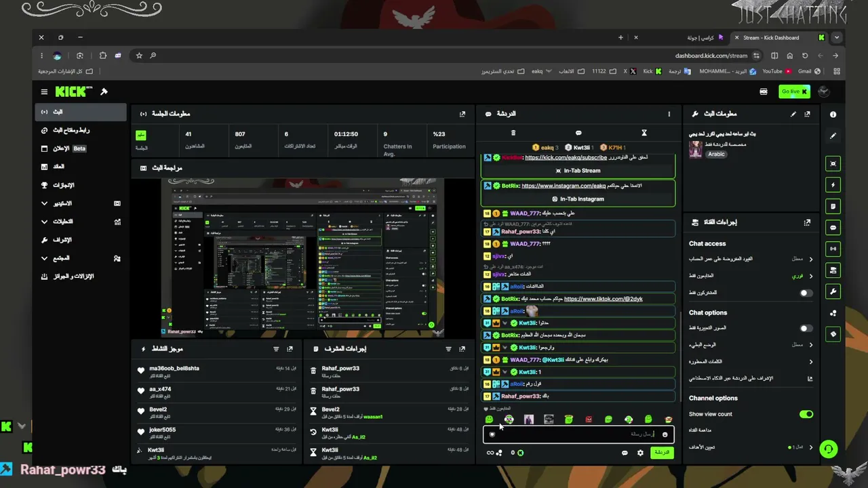Pop out the إجراءات المشرف panel
This screenshot has height=488, width=868.
click(462, 349)
